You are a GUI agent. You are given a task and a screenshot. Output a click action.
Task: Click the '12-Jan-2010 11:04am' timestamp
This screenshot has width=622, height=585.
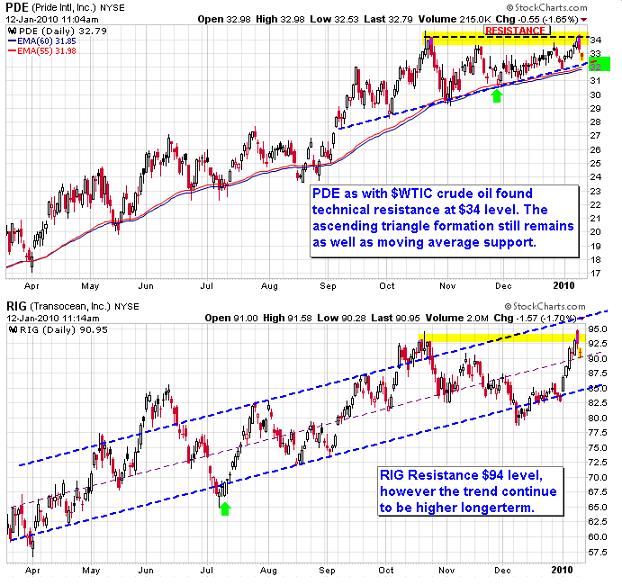[x=52, y=19]
